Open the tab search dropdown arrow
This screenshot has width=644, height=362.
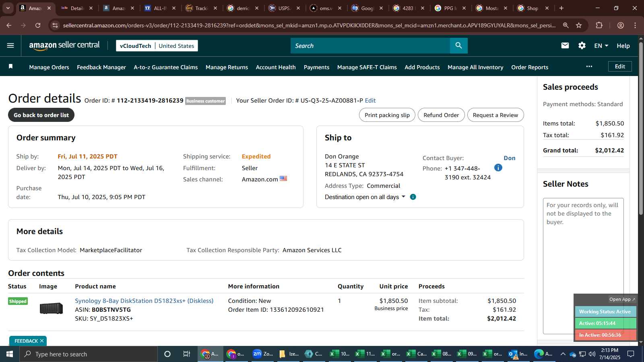tap(8, 8)
